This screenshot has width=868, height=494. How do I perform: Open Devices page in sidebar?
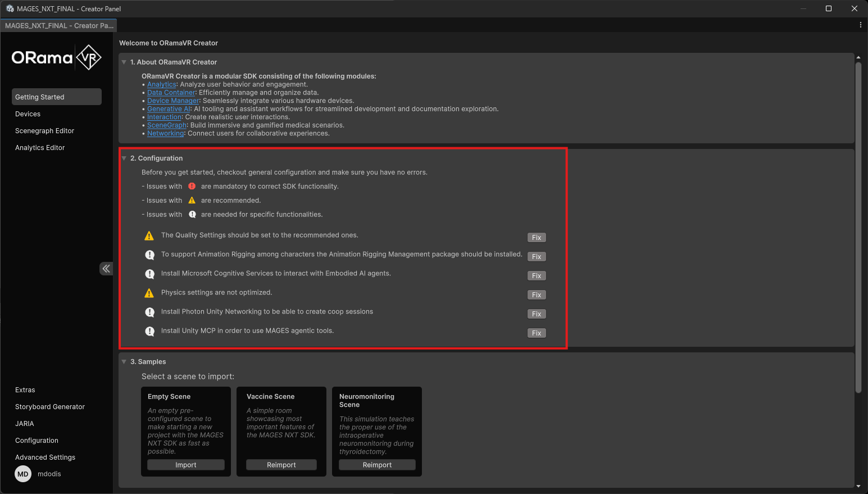28,114
